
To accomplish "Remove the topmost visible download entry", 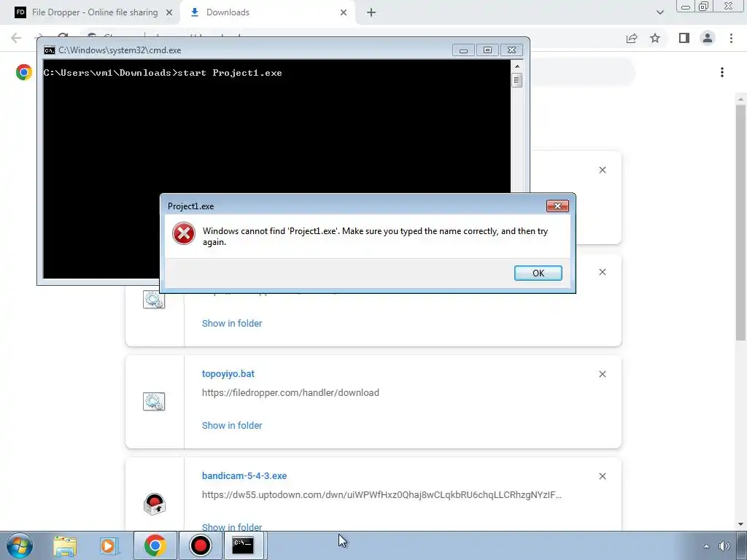I will (602, 170).
